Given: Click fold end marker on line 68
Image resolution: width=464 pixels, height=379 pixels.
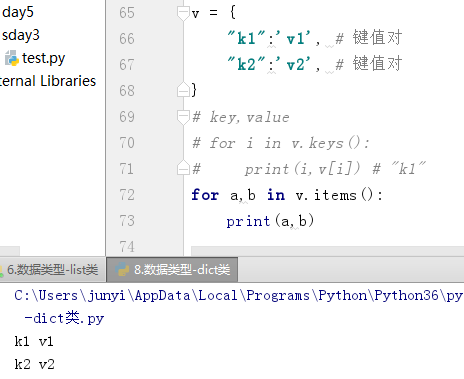Looking at the screenshot, I should pos(183,89).
